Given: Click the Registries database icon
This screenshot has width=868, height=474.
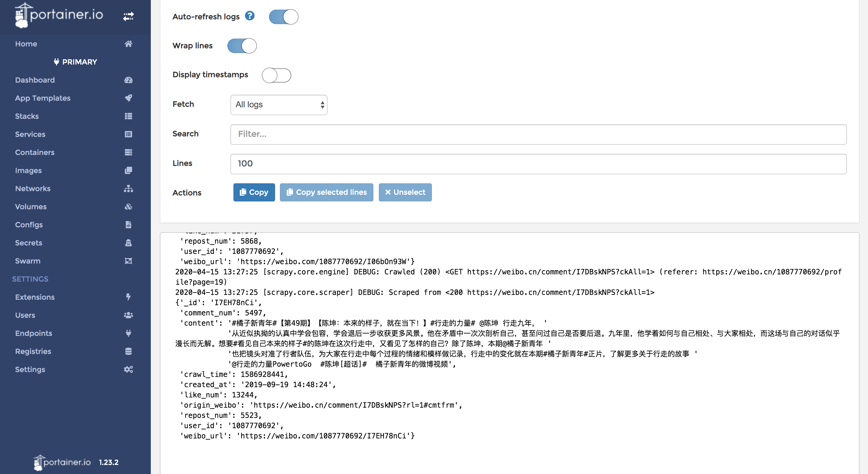Looking at the screenshot, I should pos(128,351).
